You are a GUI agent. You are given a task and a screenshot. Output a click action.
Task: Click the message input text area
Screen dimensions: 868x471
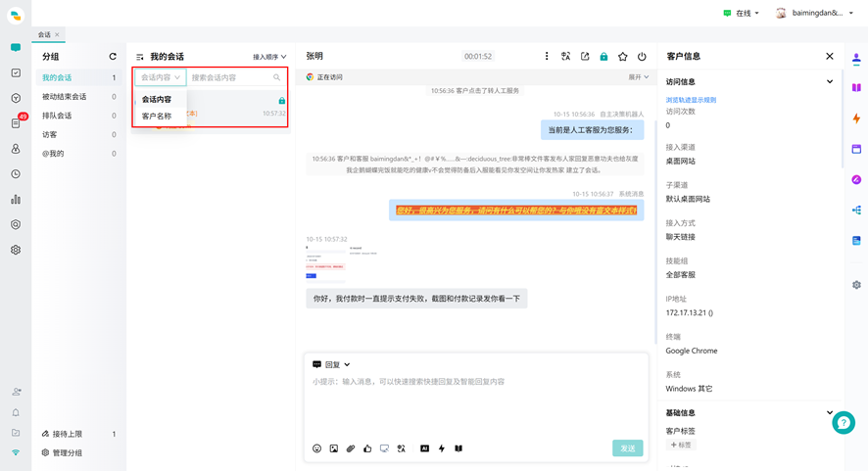click(476, 407)
